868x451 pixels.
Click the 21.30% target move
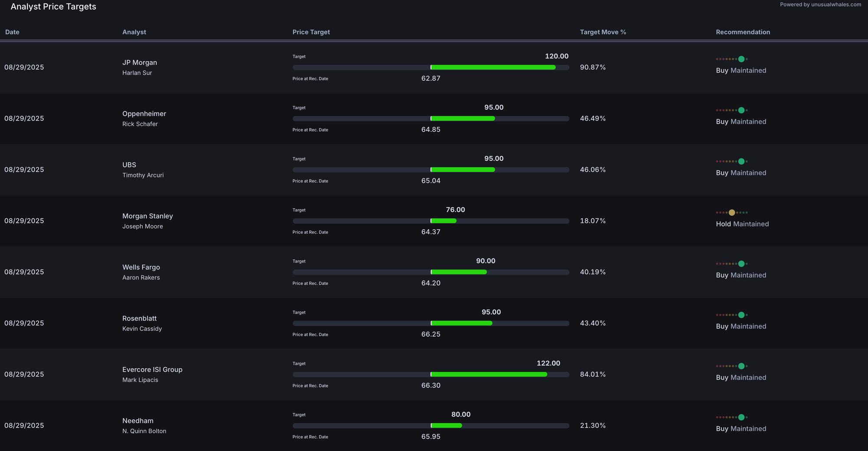(x=593, y=426)
